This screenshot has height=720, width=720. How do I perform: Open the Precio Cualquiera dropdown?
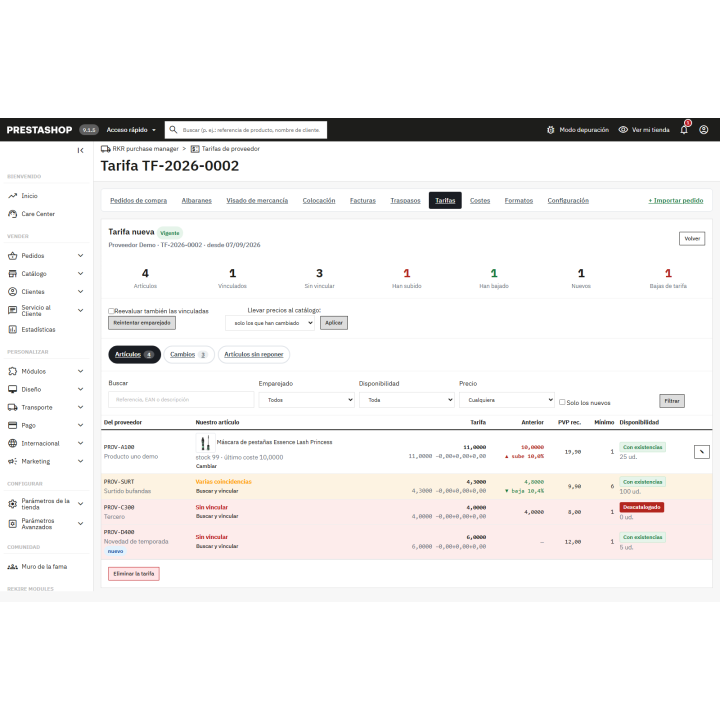[507, 400]
